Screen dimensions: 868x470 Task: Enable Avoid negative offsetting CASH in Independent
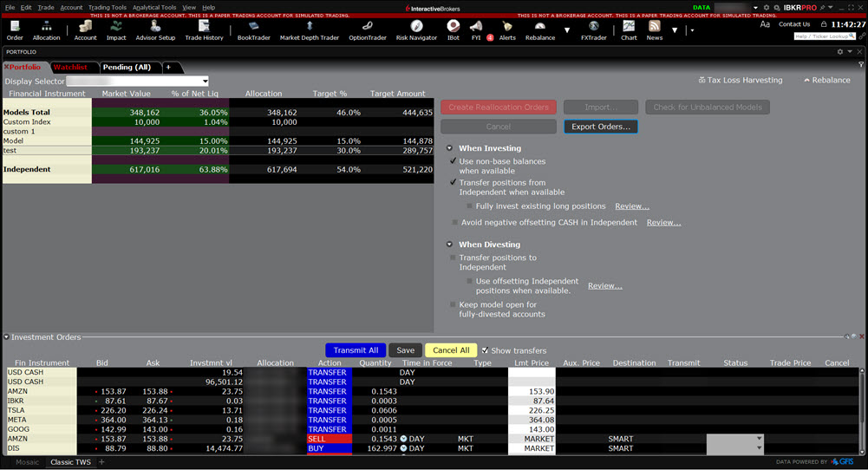[455, 223]
